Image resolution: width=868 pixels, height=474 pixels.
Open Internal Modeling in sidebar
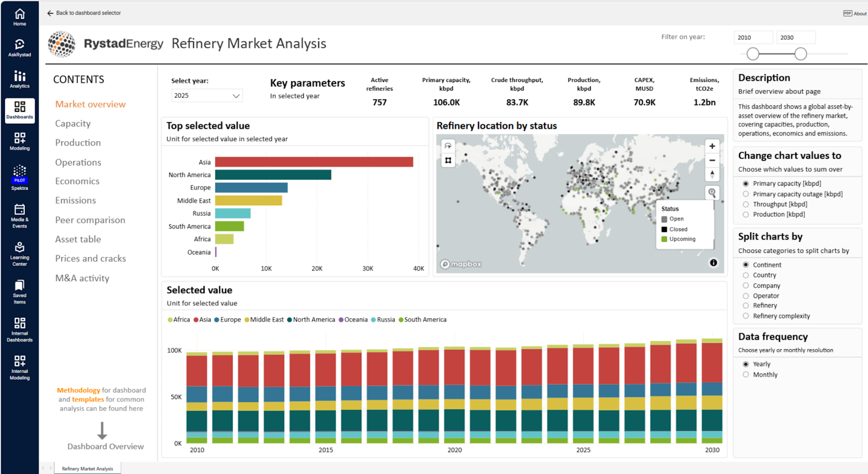(20, 368)
